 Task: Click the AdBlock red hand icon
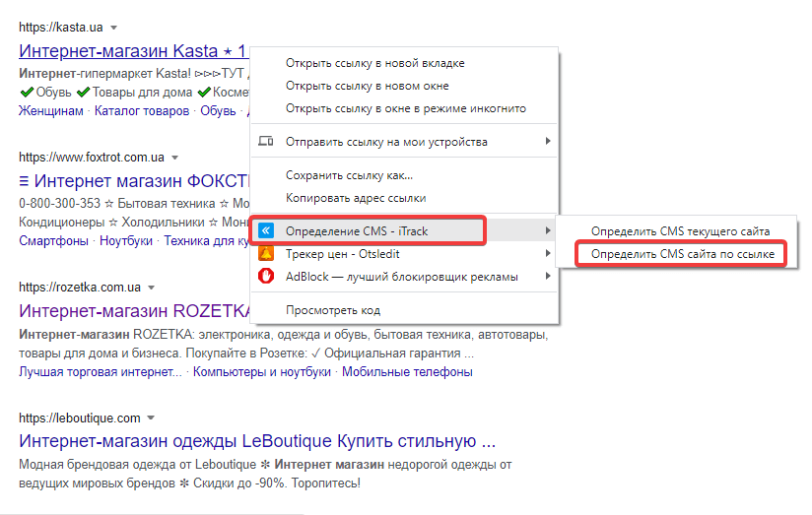tap(266, 277)
